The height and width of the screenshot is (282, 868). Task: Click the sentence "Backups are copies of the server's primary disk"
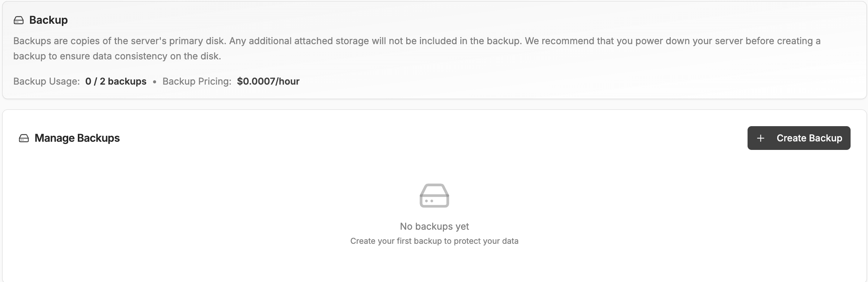tap(119, 41)
